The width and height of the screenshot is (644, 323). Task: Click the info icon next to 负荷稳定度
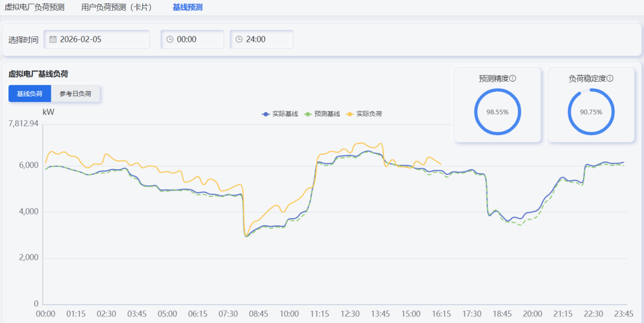(x=610, y=78)
